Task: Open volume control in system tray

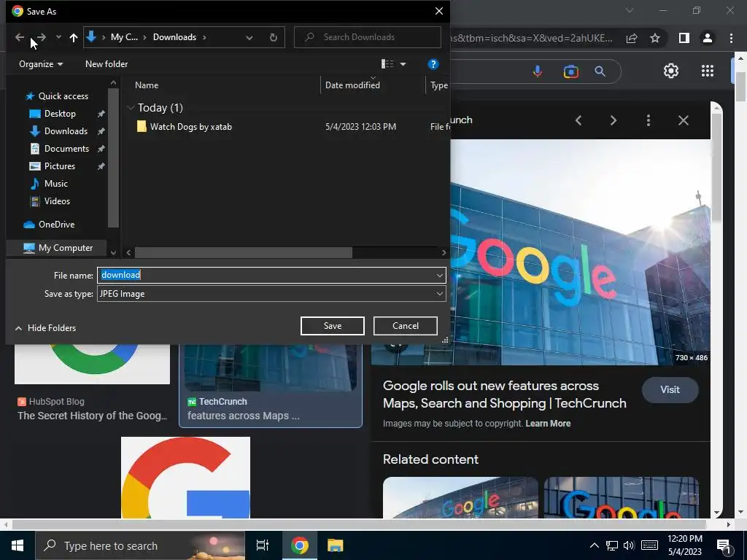Action: point(629,545)
